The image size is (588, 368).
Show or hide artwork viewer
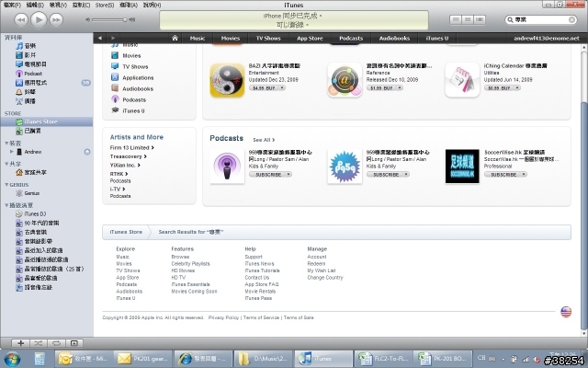74,343
